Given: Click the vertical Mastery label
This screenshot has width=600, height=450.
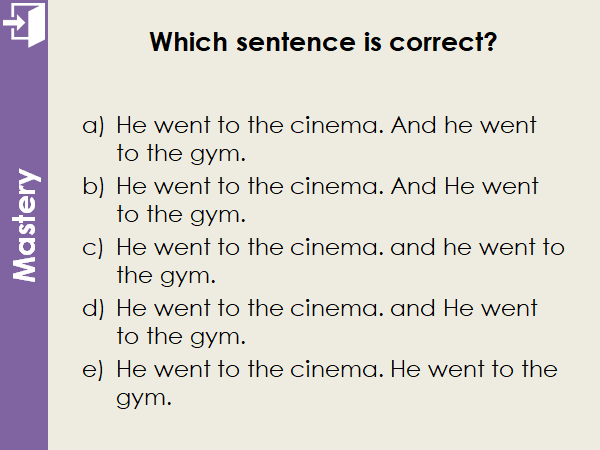Looking at the screenshot, I should click(x=26, y=226).
